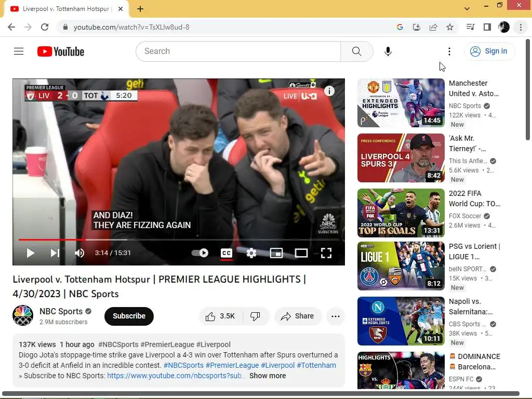Play the paused video

pyautogui.click(x=31, y=253)
